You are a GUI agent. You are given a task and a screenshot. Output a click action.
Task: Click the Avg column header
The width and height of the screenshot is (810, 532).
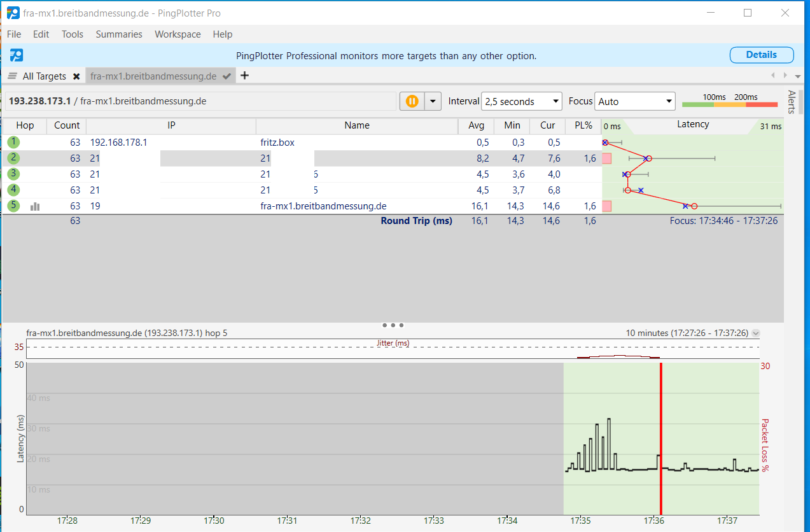[x=476, y=125]
